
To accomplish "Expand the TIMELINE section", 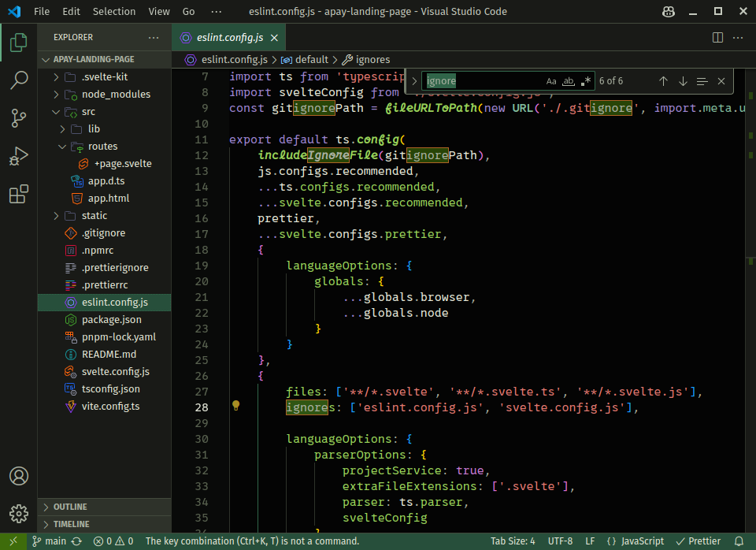I will pyautogui.click(x=105, y=524).
